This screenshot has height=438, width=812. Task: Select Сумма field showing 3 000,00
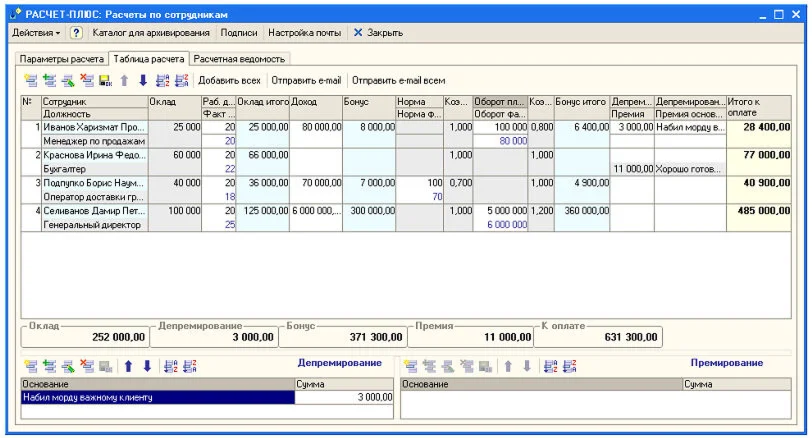[337, 397]
